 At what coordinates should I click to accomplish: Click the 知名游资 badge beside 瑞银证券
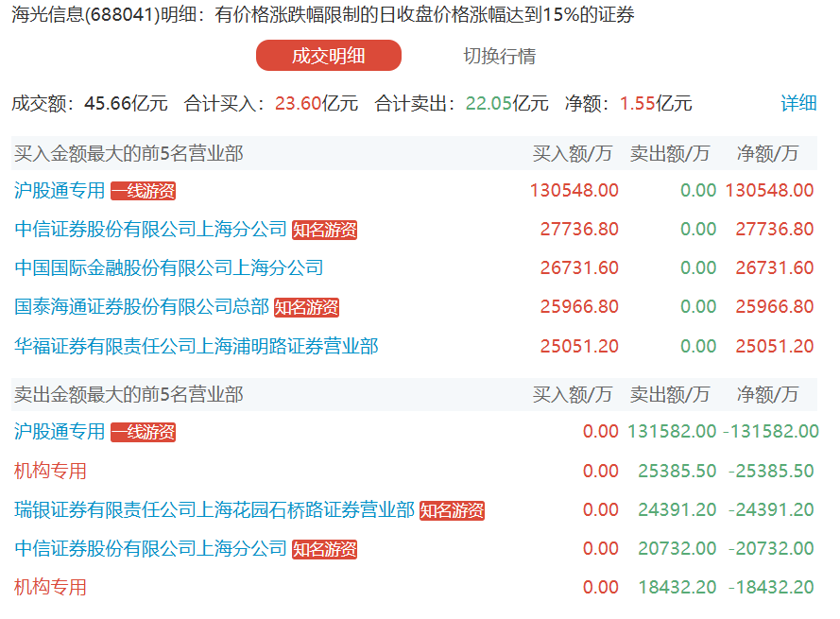click(452, 510)
